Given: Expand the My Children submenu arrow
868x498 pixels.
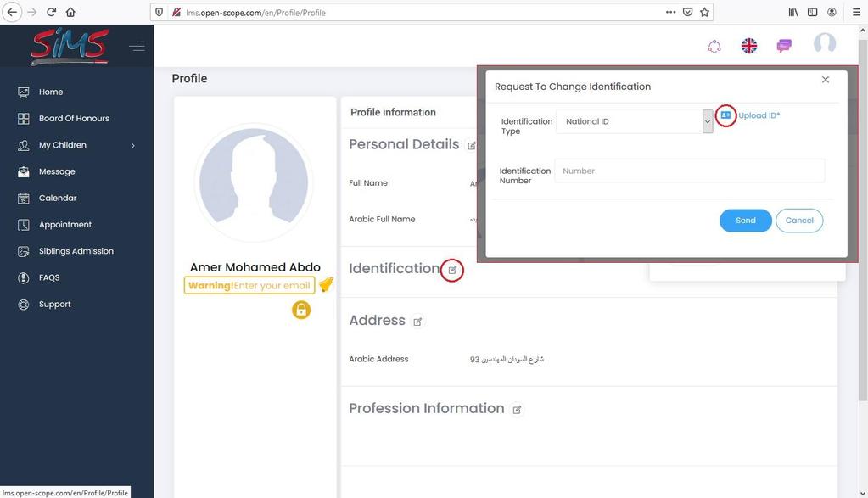Looking at the screenshot, I should pyautogui.click(x=133, y=146).
